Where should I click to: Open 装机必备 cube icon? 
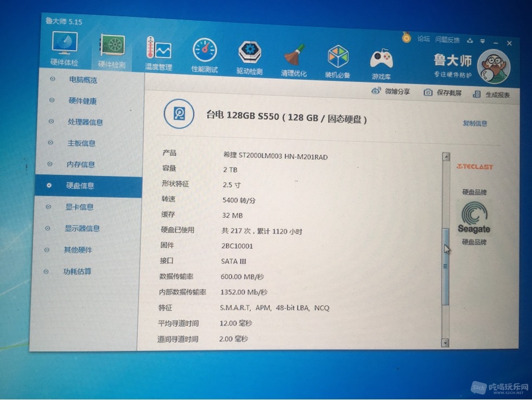coord(338,61)
